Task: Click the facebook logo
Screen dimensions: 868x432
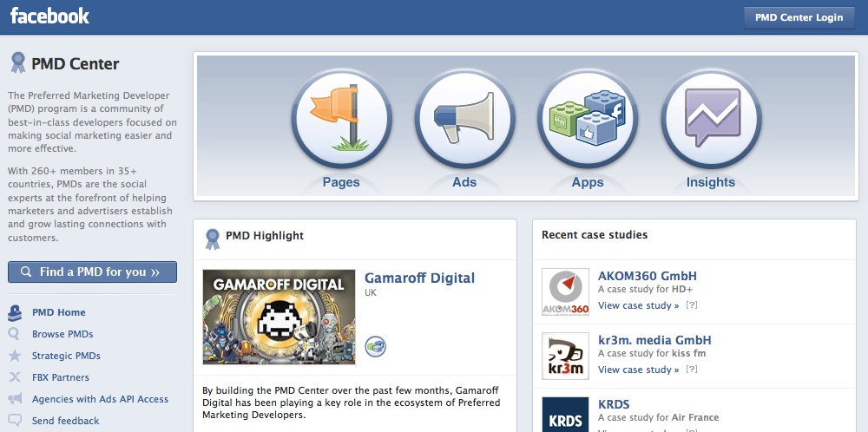Action: pyautogui.click(x=49, y=16)
